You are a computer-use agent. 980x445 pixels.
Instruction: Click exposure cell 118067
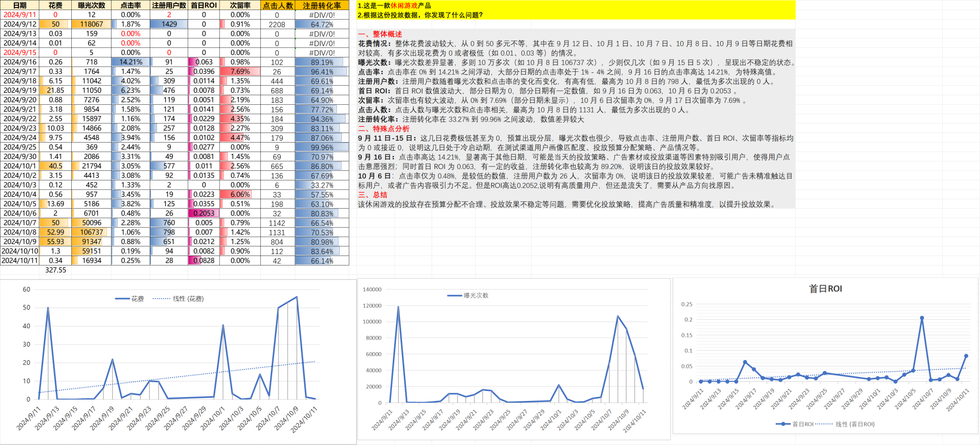[x=91, y=24]
